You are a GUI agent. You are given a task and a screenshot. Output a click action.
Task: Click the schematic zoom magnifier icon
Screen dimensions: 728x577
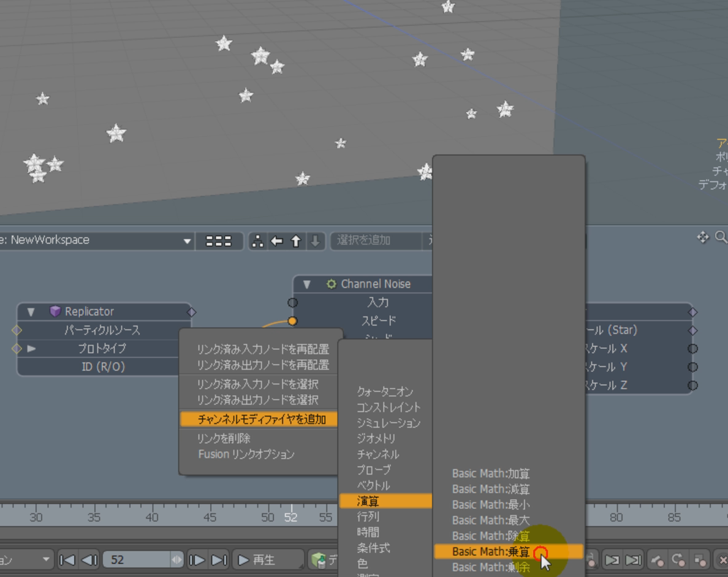coord(721,237)
